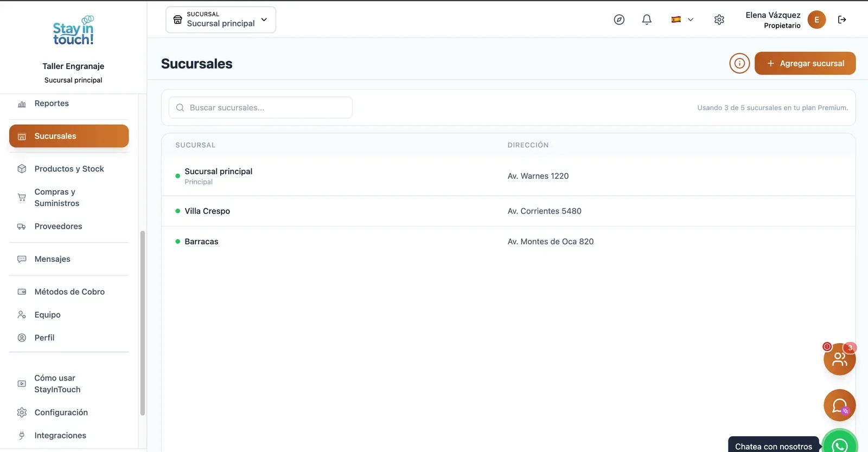Click the Agregar sucursal button
This screenshot has height=452, width=868.
point(805,63)
